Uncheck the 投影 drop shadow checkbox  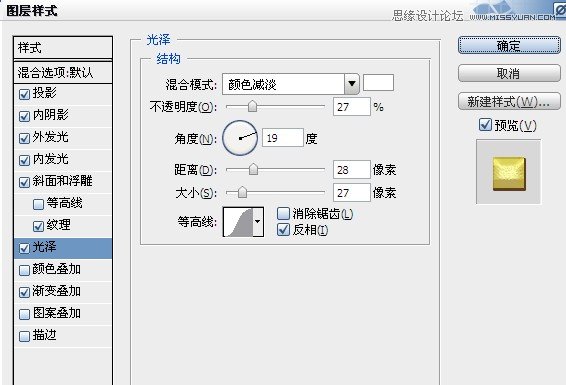click(24, 95)
